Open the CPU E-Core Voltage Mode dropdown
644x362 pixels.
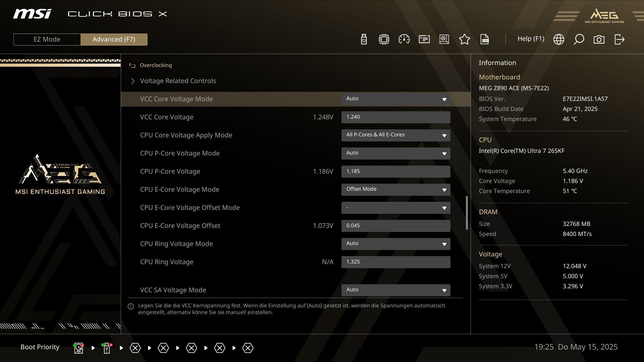click(x=395, y=189)
